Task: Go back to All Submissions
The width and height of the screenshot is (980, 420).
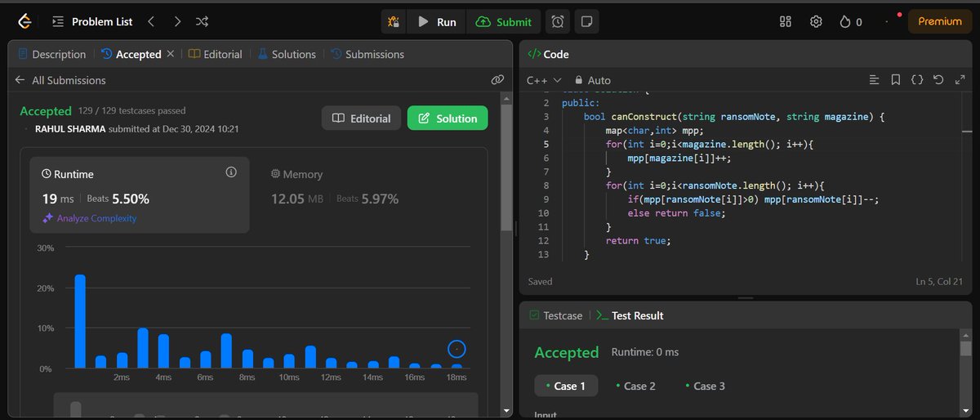Action: tap(60, 80)
